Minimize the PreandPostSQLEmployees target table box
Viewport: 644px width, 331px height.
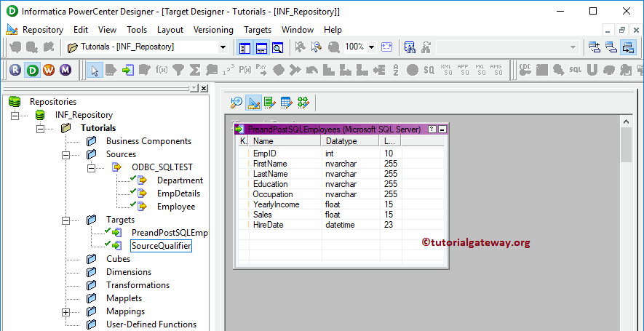442,129
